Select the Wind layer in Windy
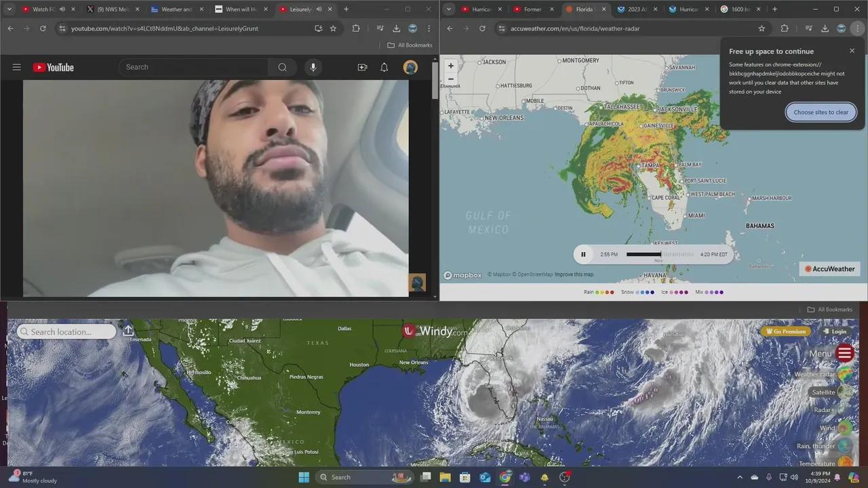This screenshot has width=868, height=488. (x=835, y=428)
